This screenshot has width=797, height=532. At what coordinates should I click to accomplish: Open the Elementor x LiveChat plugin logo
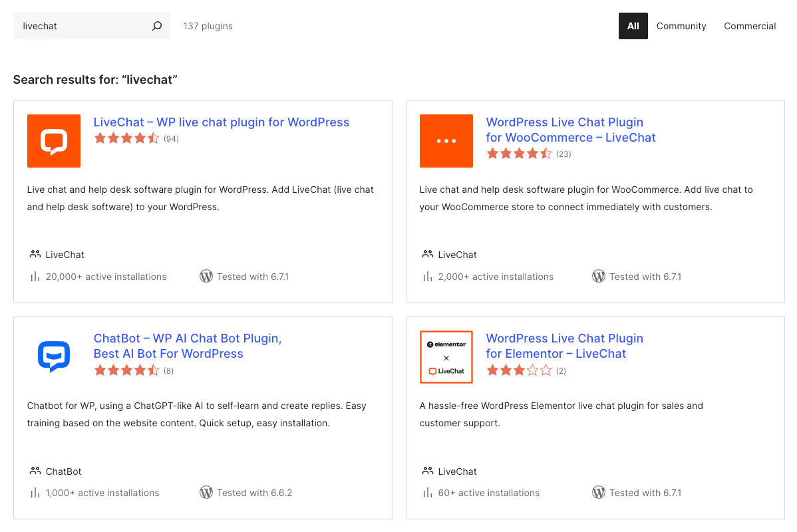446,356
